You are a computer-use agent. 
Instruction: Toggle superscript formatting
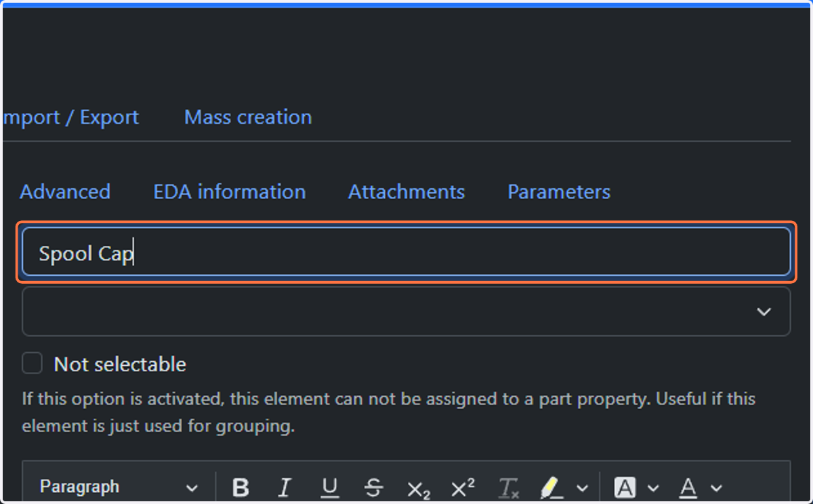[x=463, y=488]
